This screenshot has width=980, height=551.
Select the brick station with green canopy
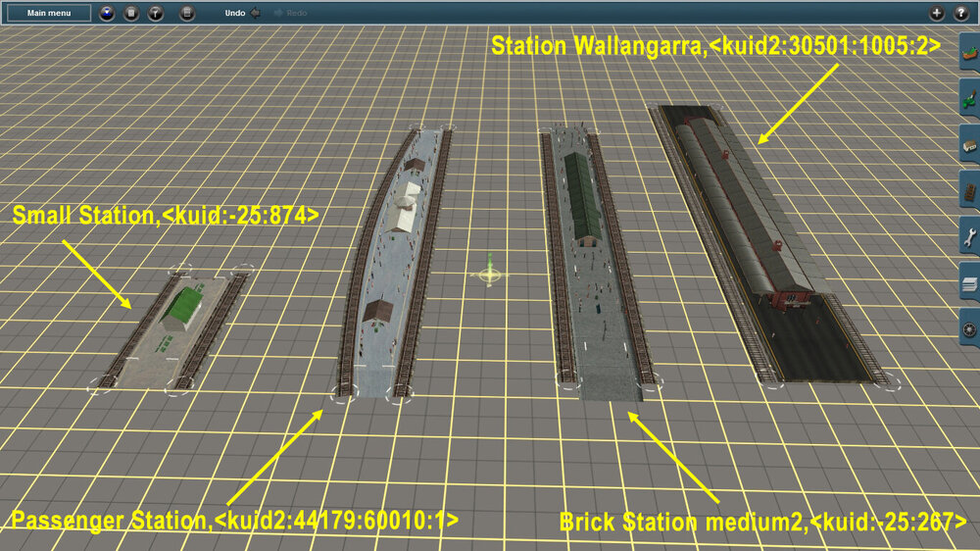point(582,200)
